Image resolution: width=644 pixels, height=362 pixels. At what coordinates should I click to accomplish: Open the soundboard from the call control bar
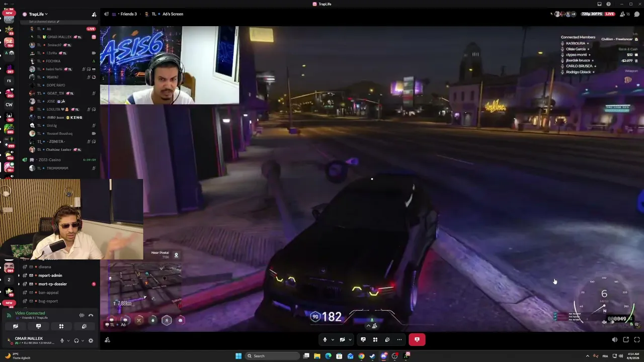click(387, 339)
